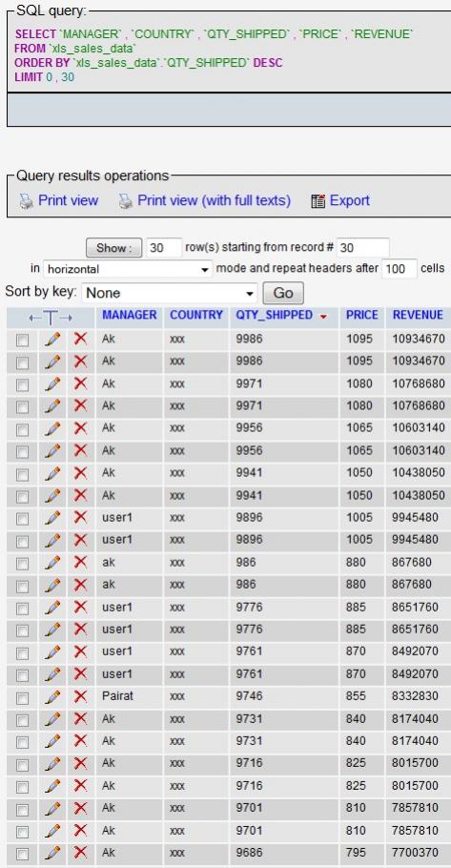Delete the first Ak 9971 row

80,383
